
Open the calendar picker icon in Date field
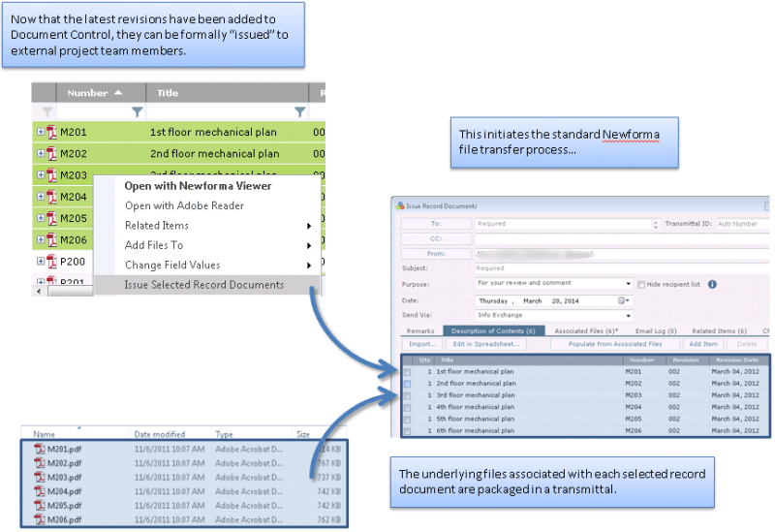coord(622,300)
